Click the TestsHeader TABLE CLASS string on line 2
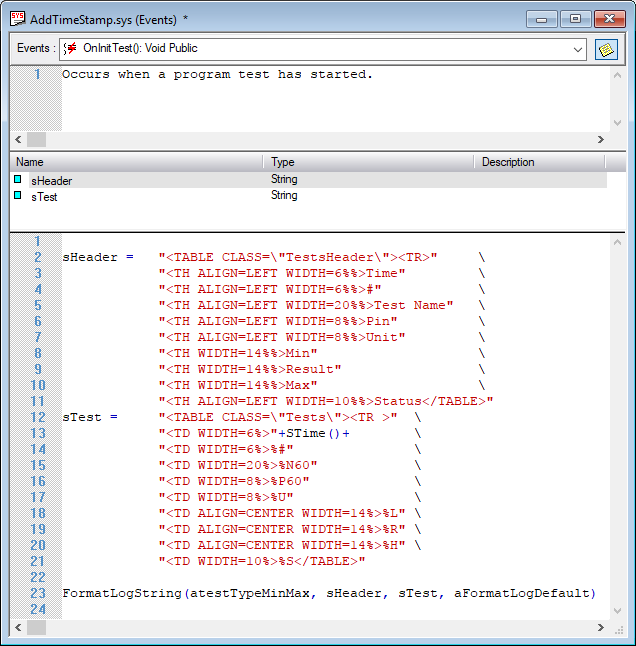636x646 pixels. [298, 257]
